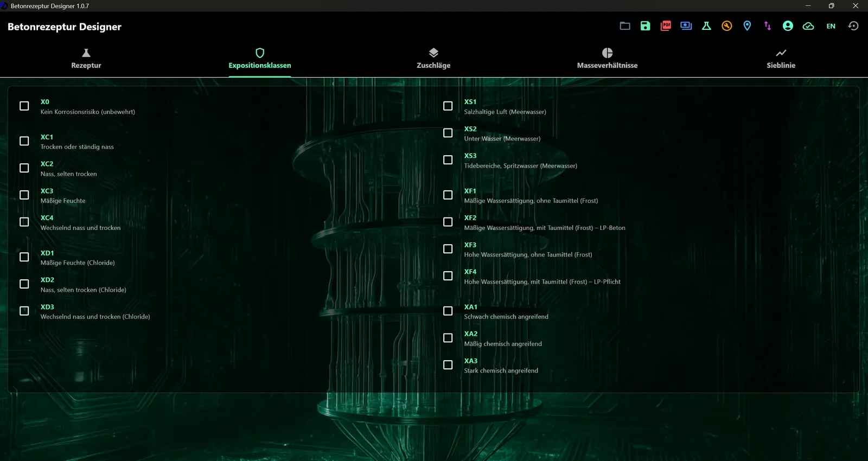Viewport: 868px width, 461px height.
Task: Enable the XC1 exposure class checkbox
Action: (x=24, y=141)
